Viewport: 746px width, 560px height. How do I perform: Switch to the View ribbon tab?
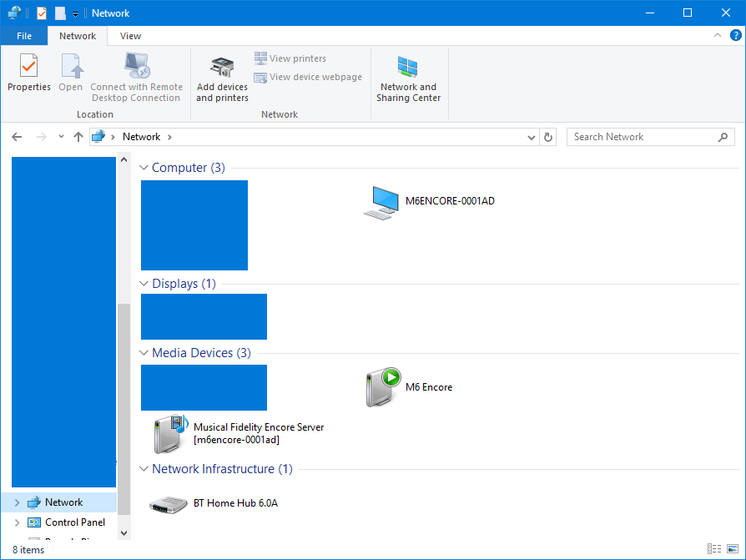(130, 36)
